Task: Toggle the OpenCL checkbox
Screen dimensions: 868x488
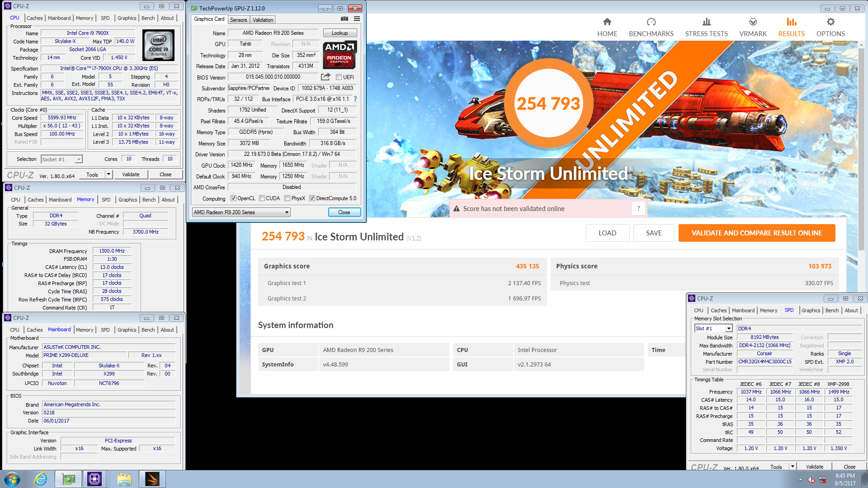Action: pos(233,198)
